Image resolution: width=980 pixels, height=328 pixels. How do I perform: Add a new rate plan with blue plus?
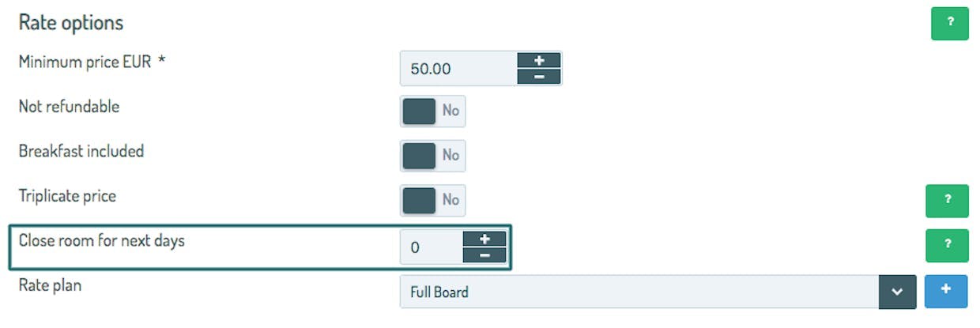946,292
